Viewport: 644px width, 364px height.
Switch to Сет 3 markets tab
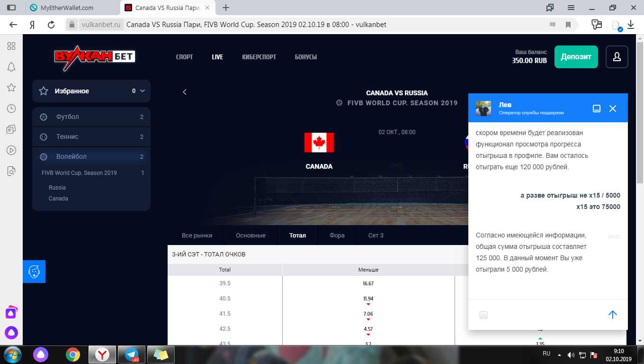tap(376, 235)
